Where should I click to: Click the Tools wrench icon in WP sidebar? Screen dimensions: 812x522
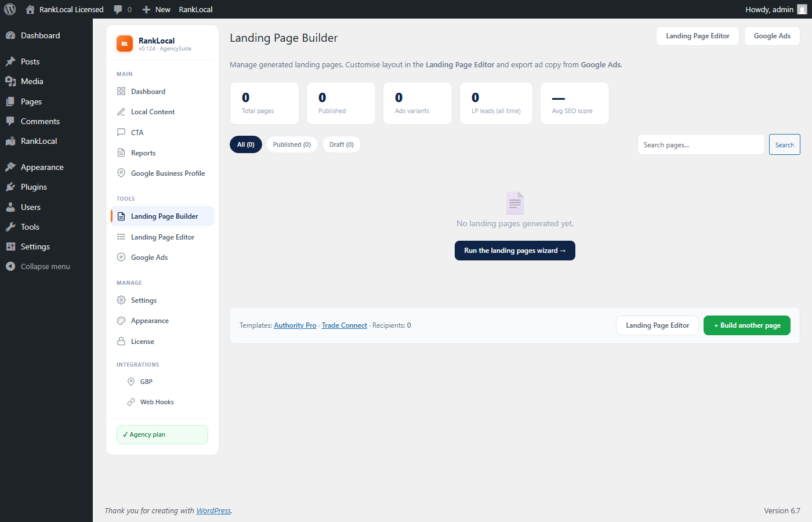[10, 227]
